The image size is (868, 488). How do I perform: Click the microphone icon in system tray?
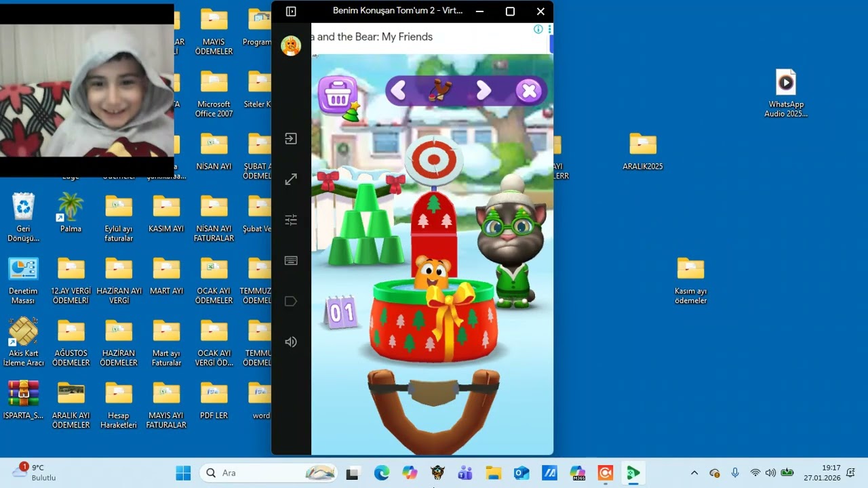coord(735,473)
